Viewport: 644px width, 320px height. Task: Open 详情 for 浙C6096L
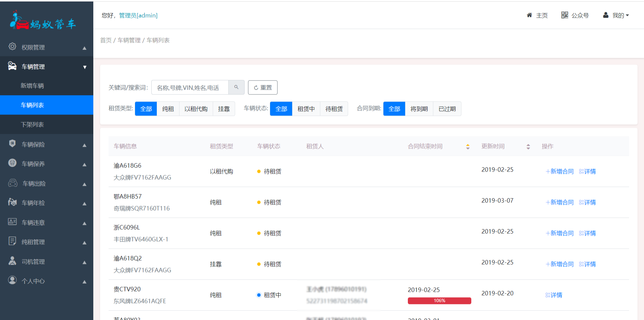pos(587,233)
